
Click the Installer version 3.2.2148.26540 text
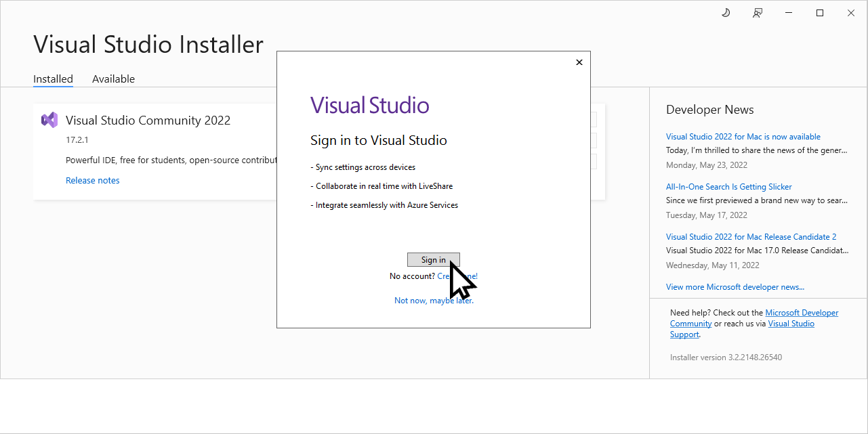click(726, 357)
